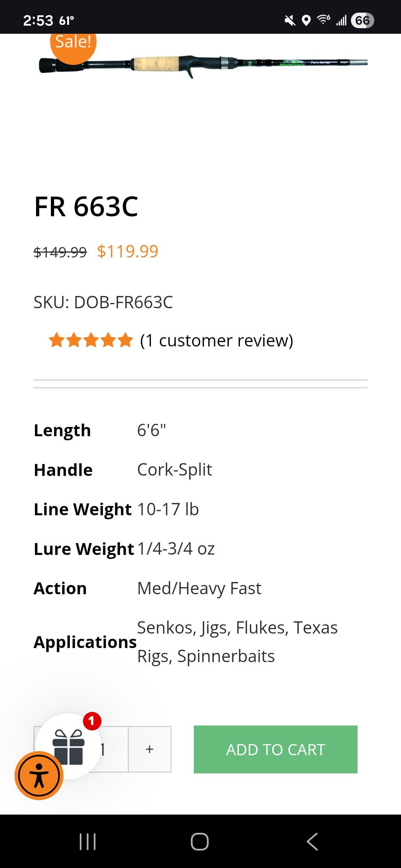Click the ADD TO CART button
Screen dimensions: 401x868
pyautogui.click(x=276, y=749)
